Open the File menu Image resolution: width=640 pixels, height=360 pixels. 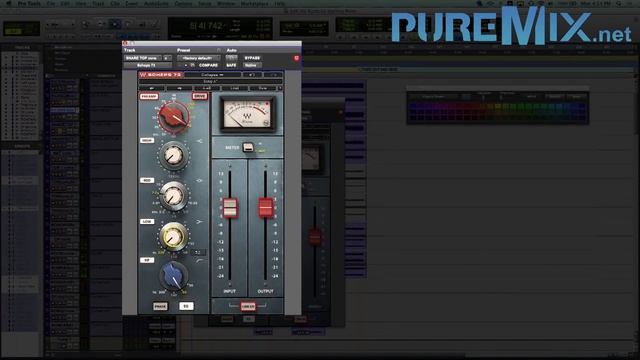click(x=51, y=4)
